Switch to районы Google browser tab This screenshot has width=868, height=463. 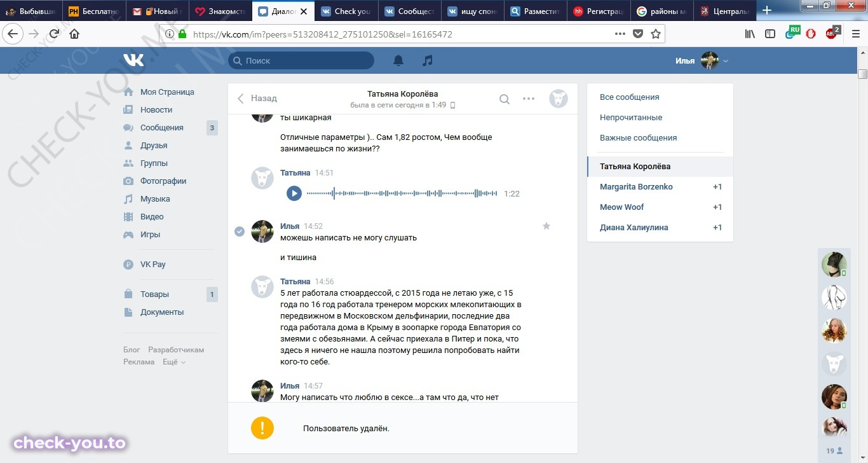tap(661, 11)
